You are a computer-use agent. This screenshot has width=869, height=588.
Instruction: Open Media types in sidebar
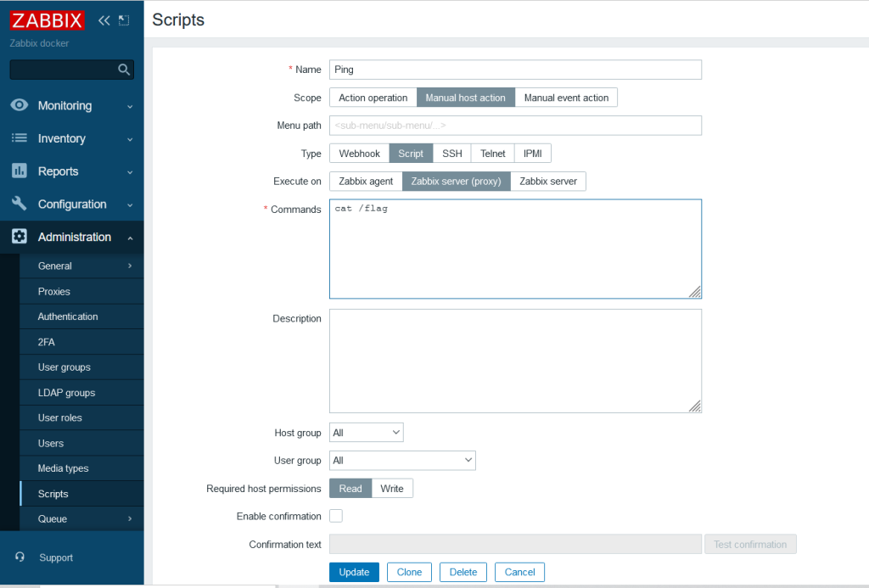point(63,468)
